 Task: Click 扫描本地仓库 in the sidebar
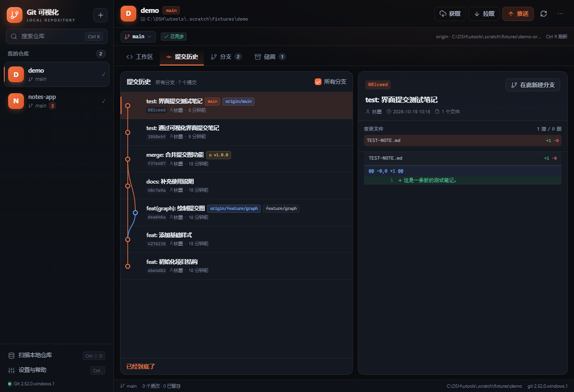pos(56,355)
